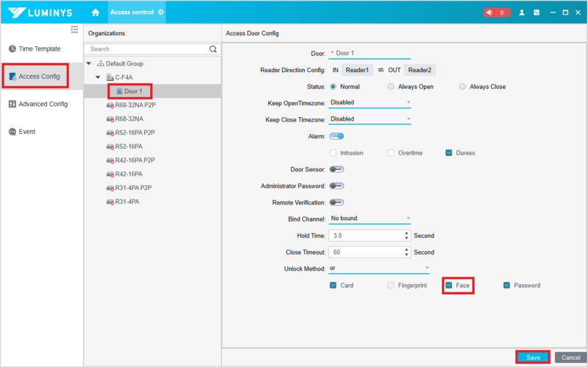This screenshot has height=368, width=588.
Task: Click the R68-32NA offline device icon
Action: [110, 119]
